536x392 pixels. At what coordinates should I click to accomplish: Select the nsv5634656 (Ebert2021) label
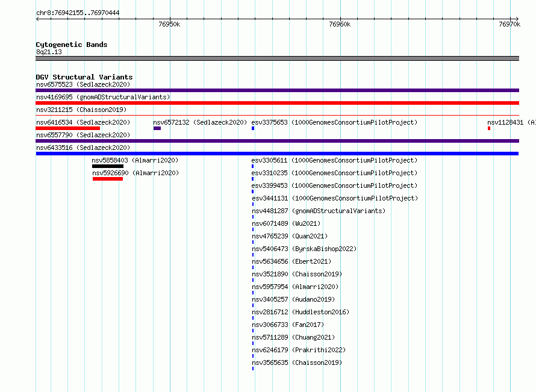coord(291,261)
